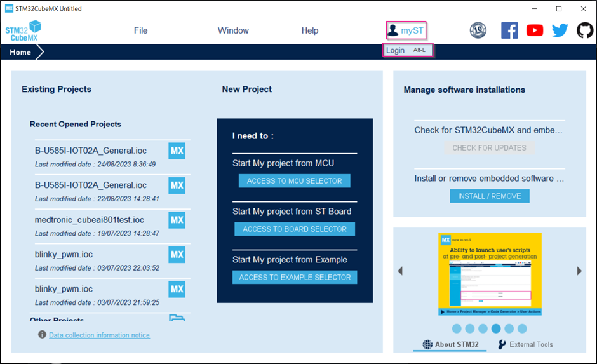Click the Check for Updates button
Viewport: 597px width, 364px height.
[x=489, y=148]
